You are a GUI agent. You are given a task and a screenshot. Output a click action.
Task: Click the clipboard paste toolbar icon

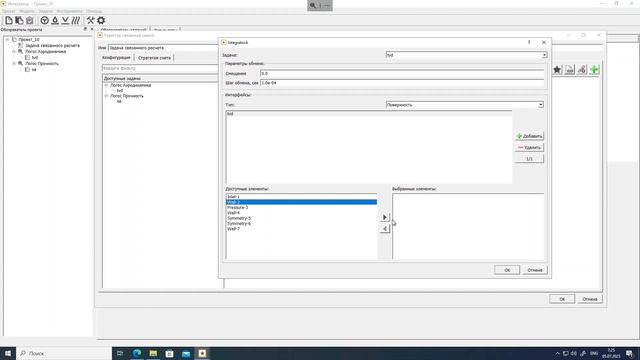(30, 20)
